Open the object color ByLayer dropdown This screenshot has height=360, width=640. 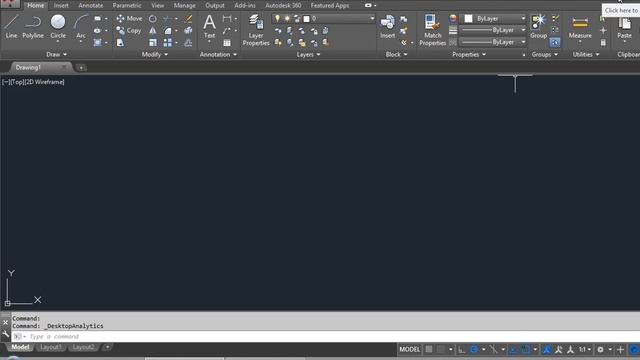point(494,18)
